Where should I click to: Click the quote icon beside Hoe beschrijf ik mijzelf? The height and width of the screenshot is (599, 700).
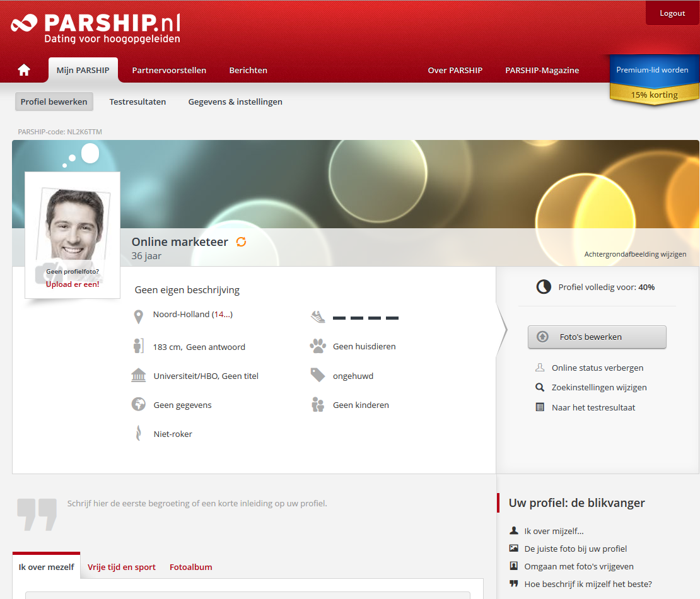(x=514, y=583)
